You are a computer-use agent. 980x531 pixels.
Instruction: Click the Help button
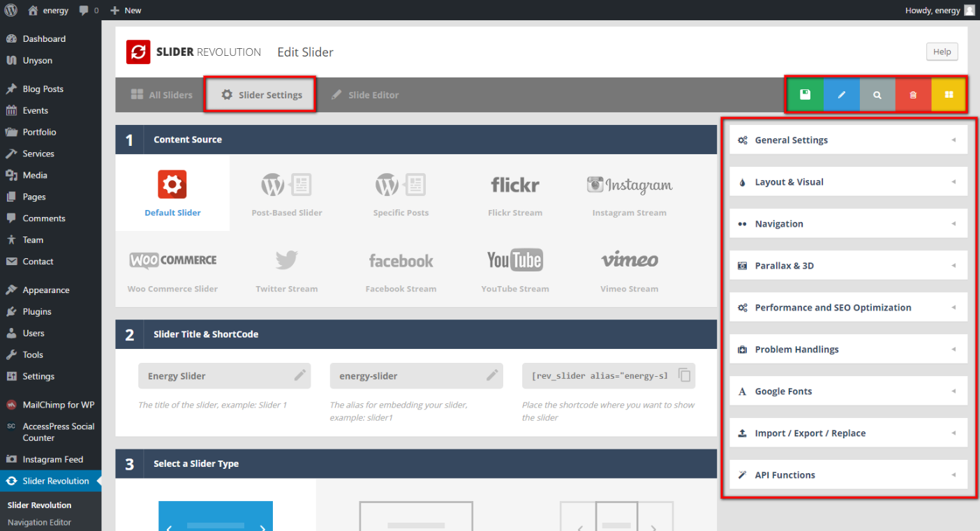tap(942, 52)
